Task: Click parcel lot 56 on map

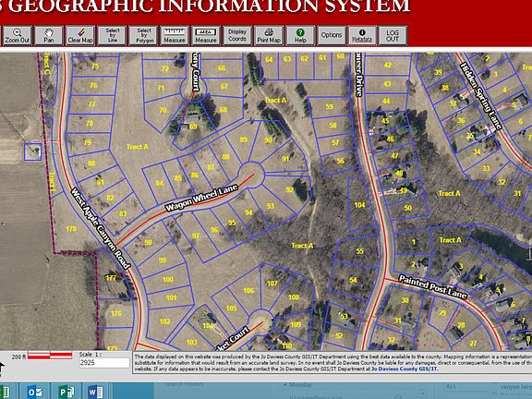Action: pos(341,161)
